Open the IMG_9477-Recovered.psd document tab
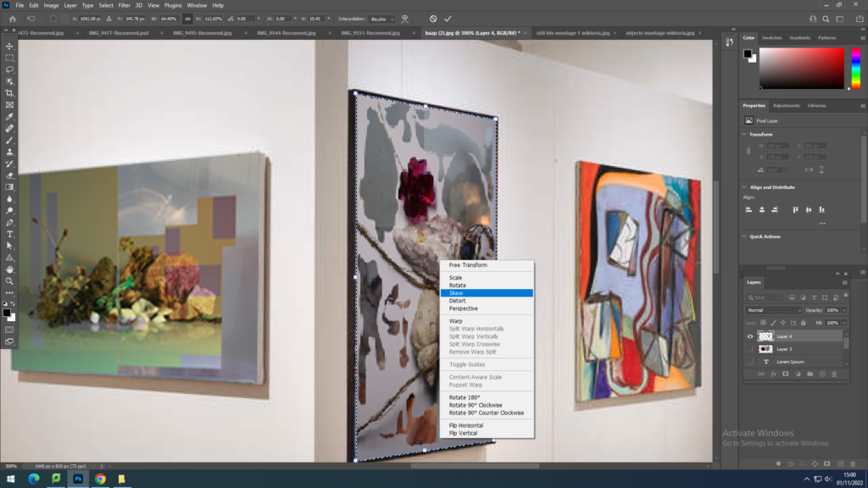 pyautogui.click(x=119, y=33)
